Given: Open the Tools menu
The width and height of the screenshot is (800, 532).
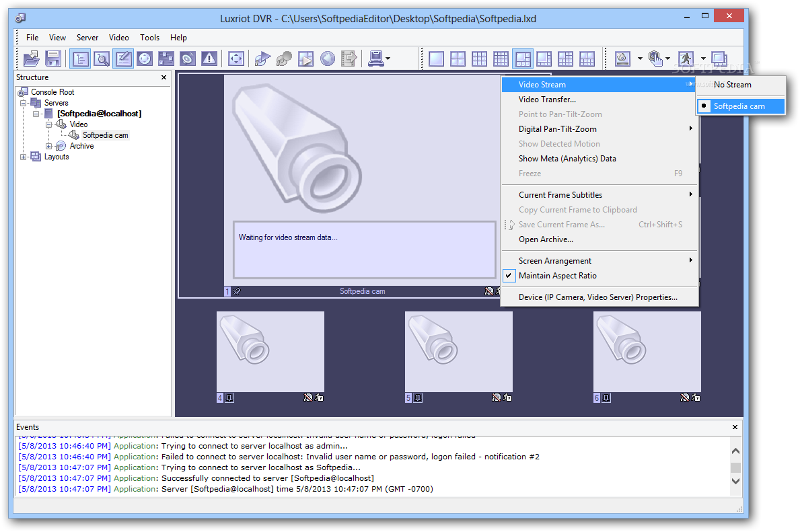Looking at the screenshot, I should [x=149, y=37].
